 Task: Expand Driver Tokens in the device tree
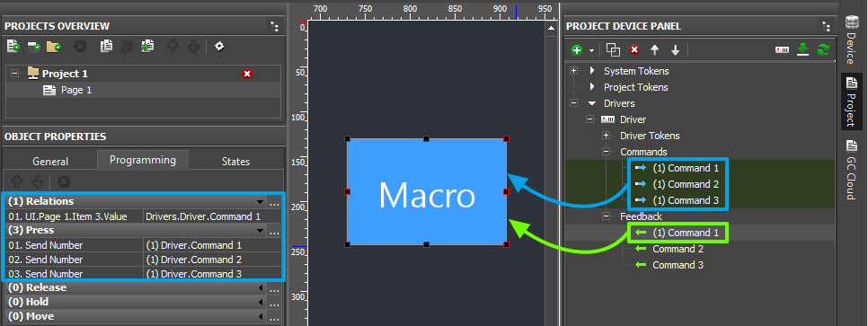pyautogui.click(x=606, y=136)
